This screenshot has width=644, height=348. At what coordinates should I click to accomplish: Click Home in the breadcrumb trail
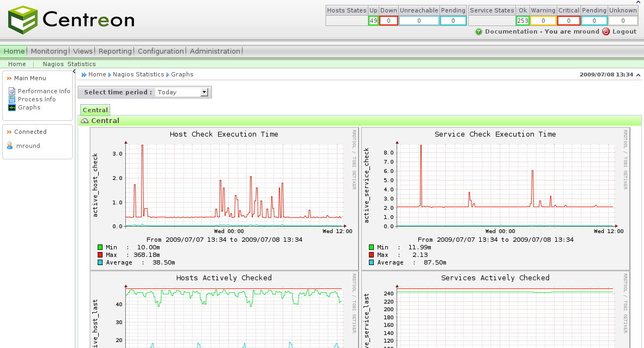click(97, 74)
